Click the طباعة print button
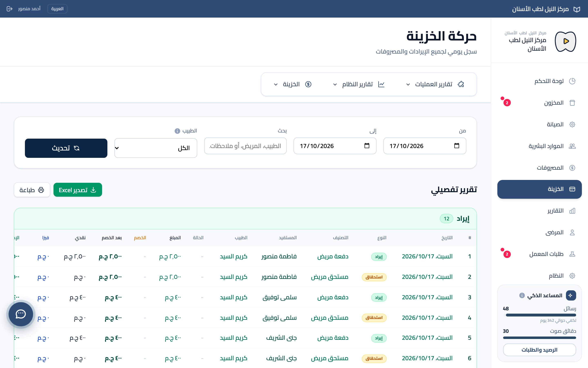Viewport: 588px width, 368px height. 32,190
